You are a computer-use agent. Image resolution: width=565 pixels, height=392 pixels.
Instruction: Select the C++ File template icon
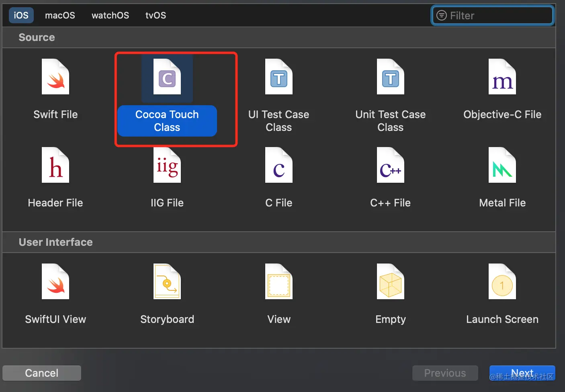391,165
